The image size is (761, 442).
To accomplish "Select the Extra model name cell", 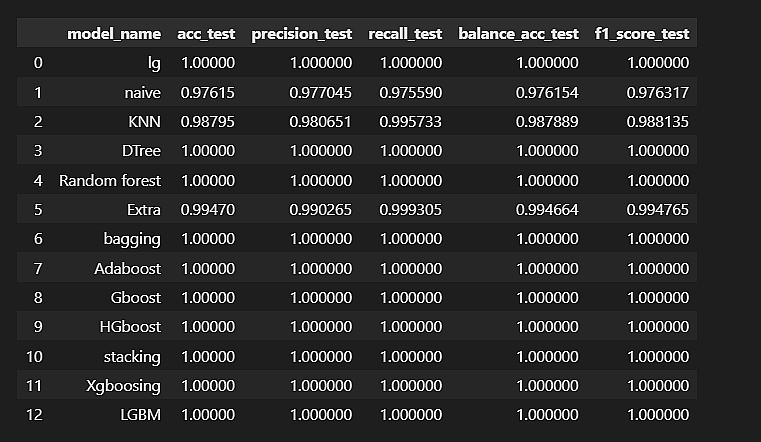I will point(143,210).
